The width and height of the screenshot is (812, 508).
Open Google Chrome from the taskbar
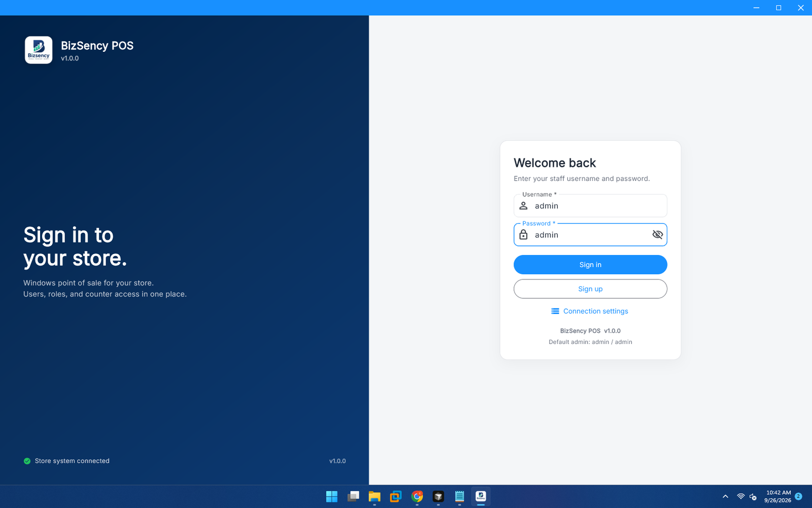pos(417,496)
